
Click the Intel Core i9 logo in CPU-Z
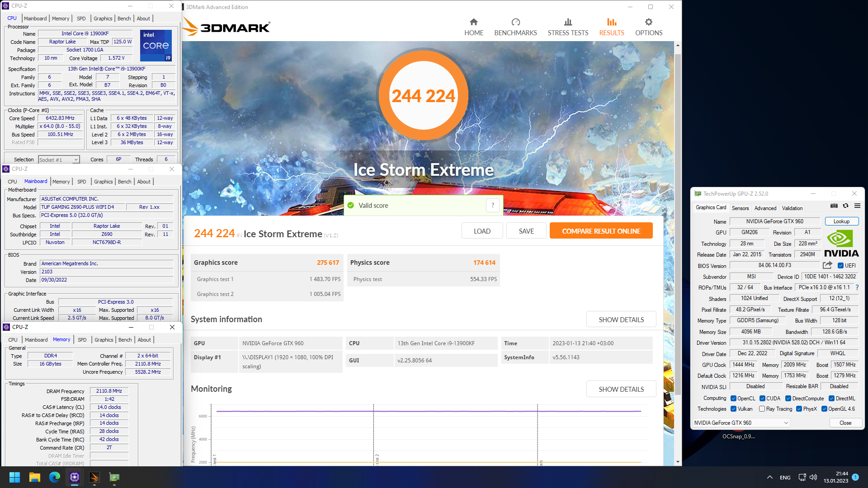coord(156,45)
